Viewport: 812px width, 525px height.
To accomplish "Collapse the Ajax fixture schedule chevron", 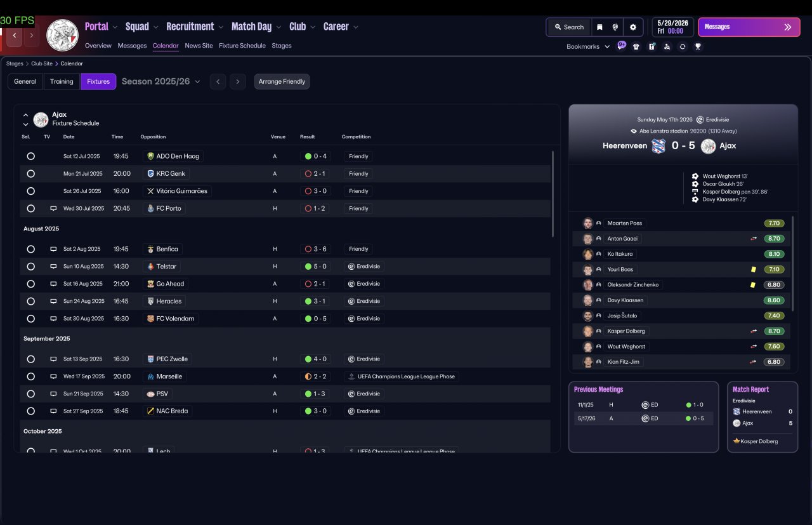I will tap(25, 116).
